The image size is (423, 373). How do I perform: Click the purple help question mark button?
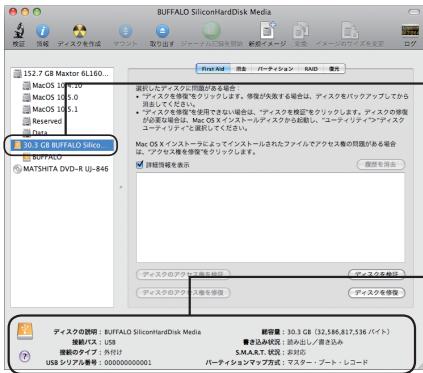(x=25, y=356)
